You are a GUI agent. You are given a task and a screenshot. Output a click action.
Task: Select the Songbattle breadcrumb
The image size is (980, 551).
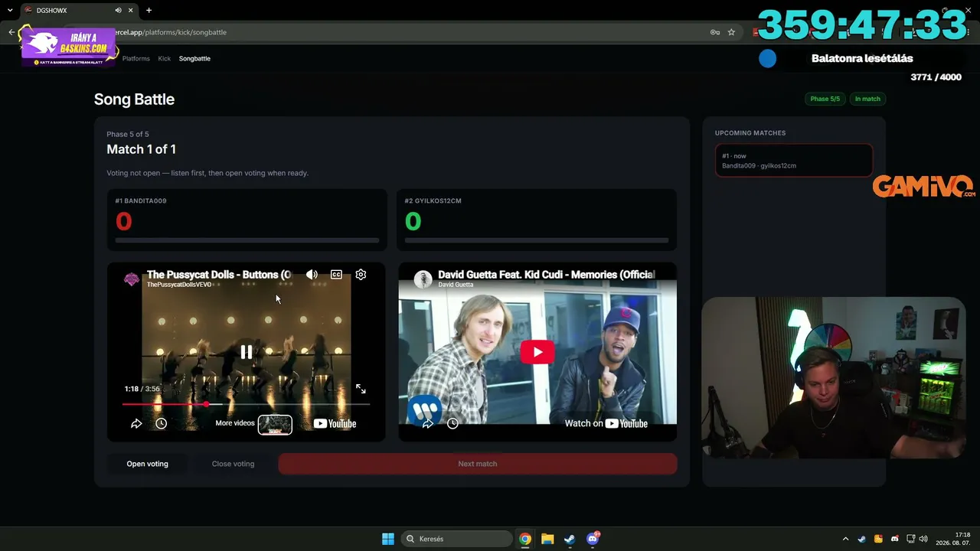194,58
